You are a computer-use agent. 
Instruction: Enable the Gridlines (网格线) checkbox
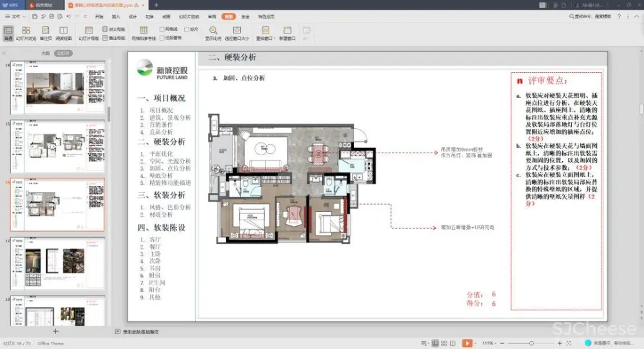tap(162, 29)
